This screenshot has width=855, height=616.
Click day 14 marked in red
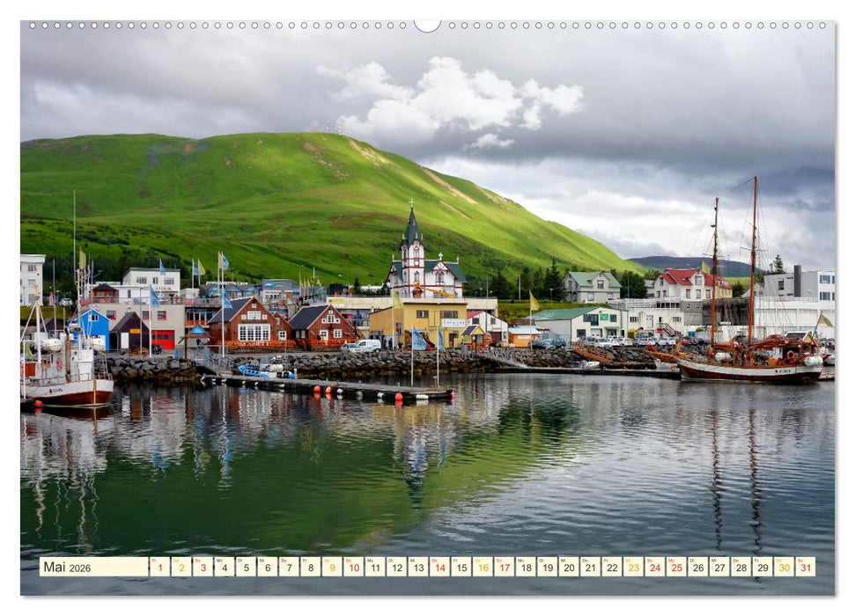pos(439,567)
